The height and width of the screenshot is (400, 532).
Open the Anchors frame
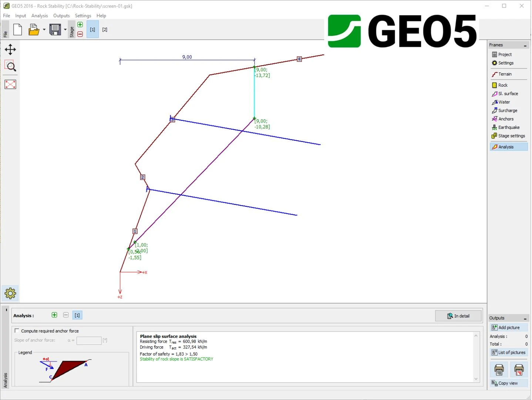(x=505, y=119)
